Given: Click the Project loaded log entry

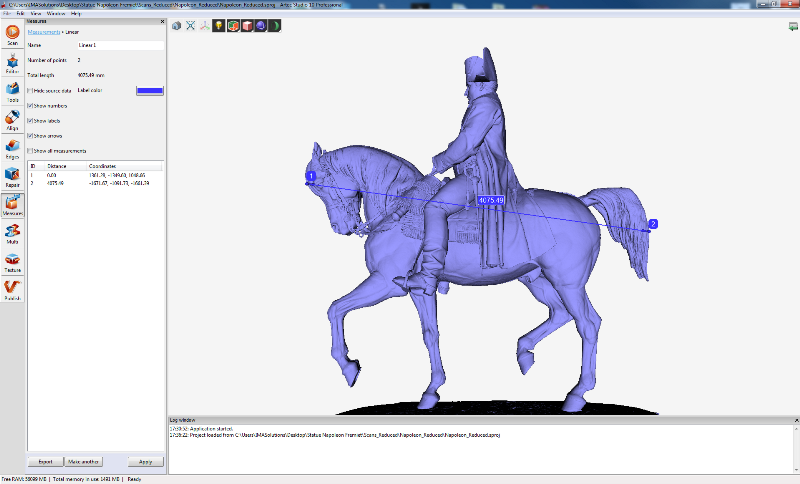Looking at the screenshot, I should pyautogui.click(x=335, y=435).
